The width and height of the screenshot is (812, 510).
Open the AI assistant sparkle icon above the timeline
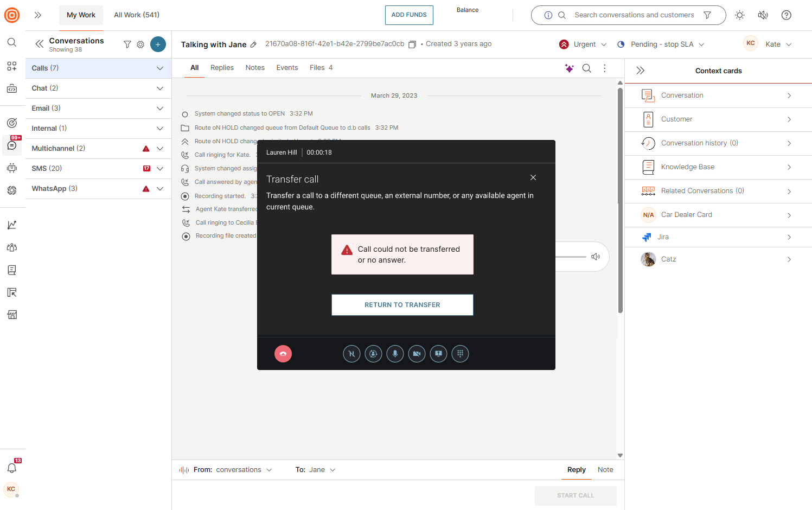569,68
